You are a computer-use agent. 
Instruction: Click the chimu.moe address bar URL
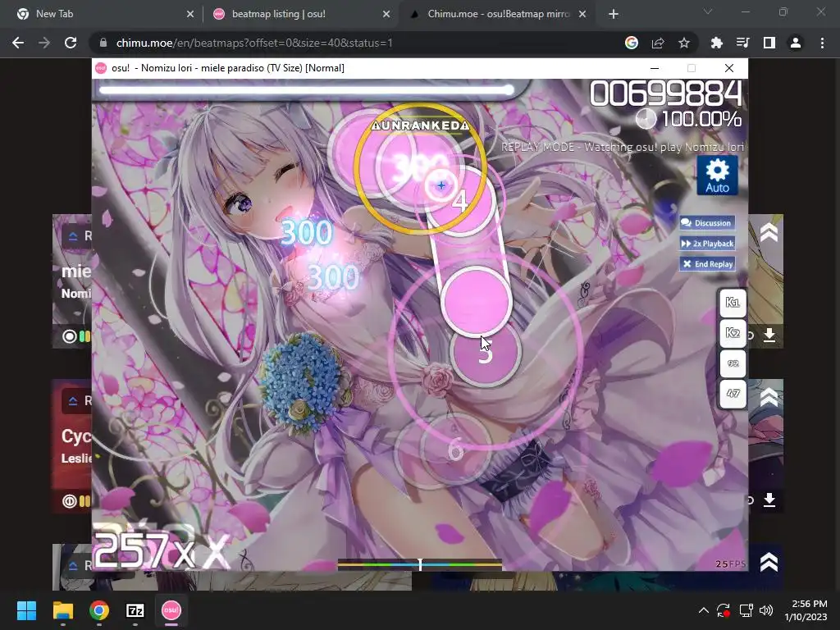(x=254, y=43)
